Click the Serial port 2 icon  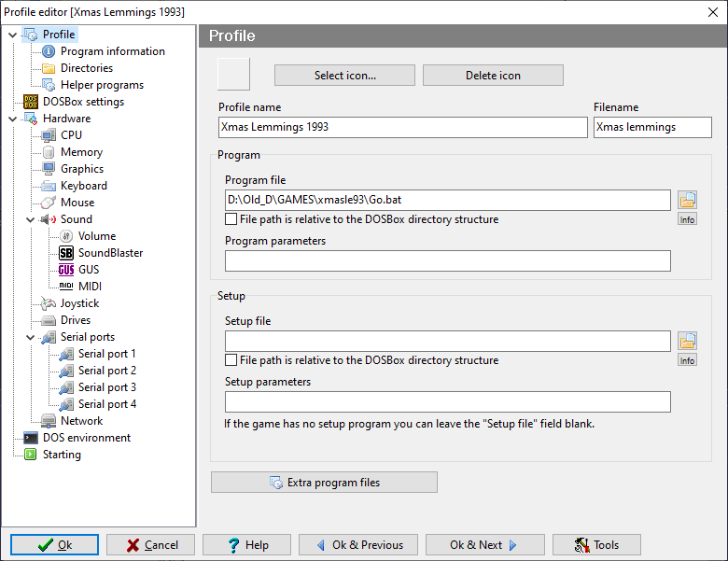[66, 371]
